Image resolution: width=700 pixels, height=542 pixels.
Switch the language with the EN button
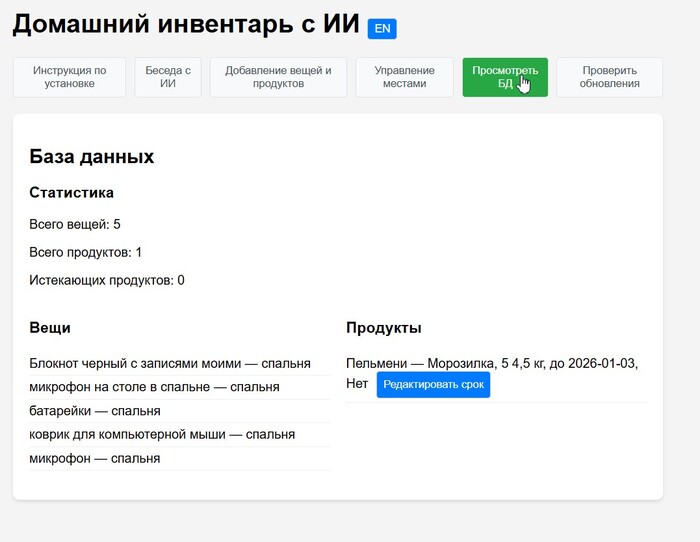tap(382, 29)
